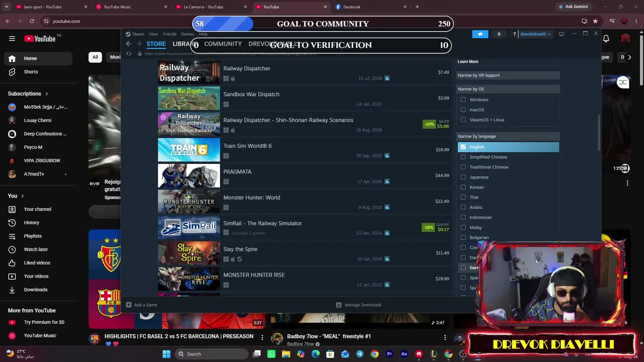Open Chrome three-dot menu
644x362 pixels.
[636, 21]
